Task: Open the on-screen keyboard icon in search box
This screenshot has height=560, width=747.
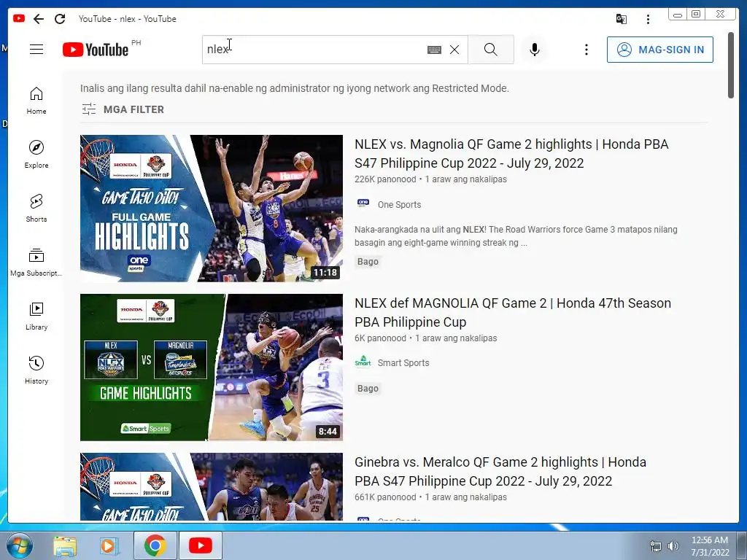Action: (x=434, y=50)
